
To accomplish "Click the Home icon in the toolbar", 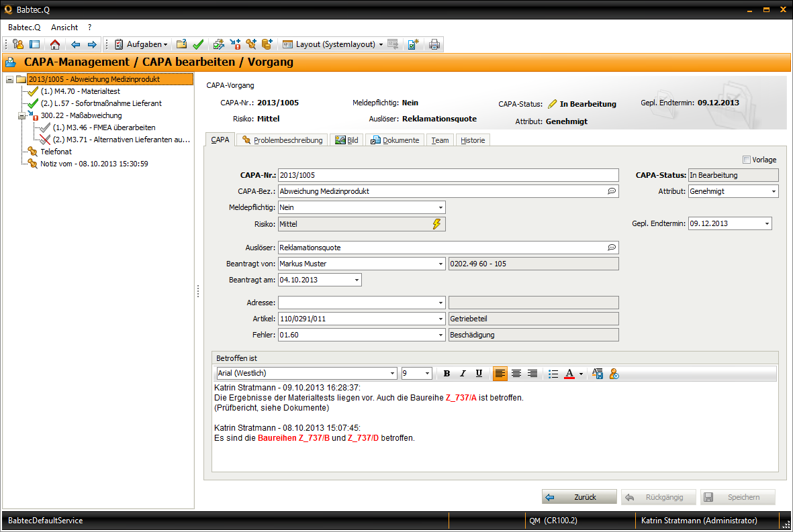I will click(55, 44).
